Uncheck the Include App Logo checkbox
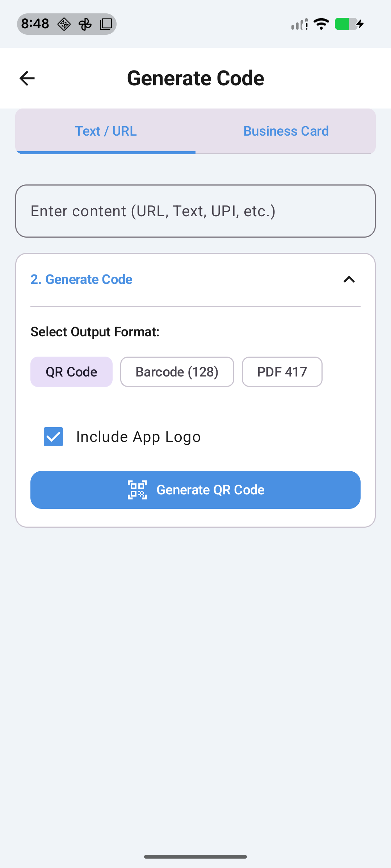 53,437
